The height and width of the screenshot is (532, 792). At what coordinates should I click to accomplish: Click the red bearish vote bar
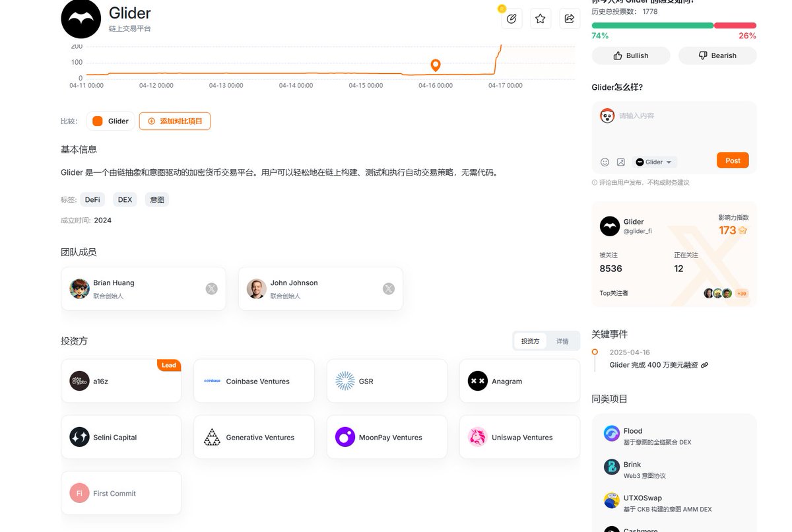(735, 26)
